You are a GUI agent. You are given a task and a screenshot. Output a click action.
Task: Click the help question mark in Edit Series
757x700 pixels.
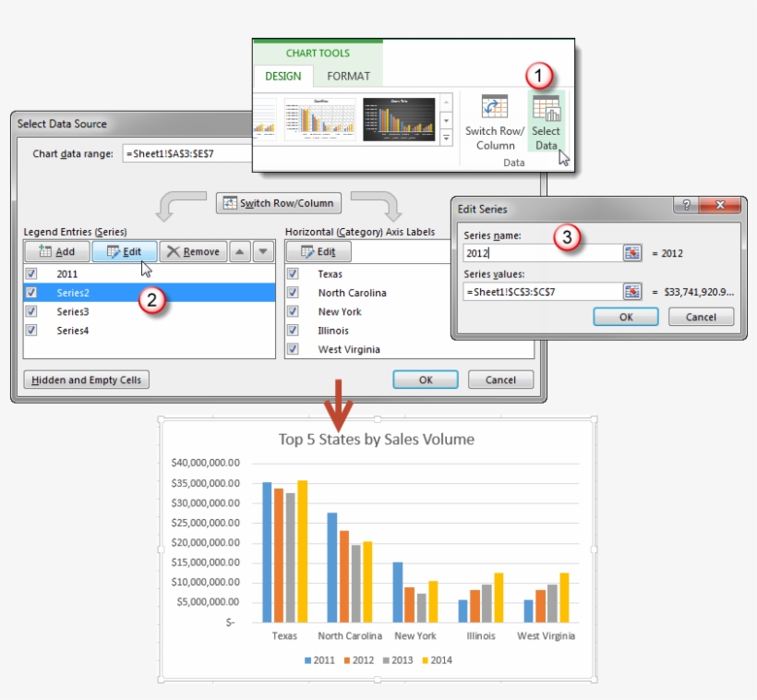click(x=684, y=206)
